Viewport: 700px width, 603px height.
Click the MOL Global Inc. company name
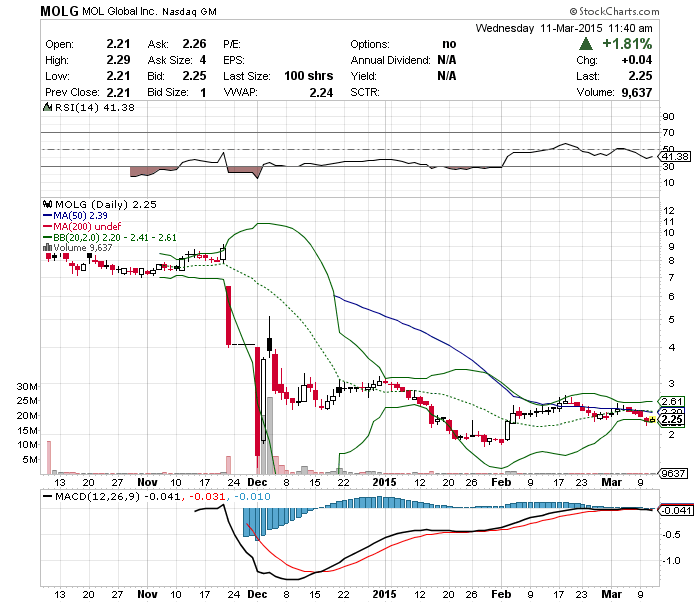click(120, 12)
